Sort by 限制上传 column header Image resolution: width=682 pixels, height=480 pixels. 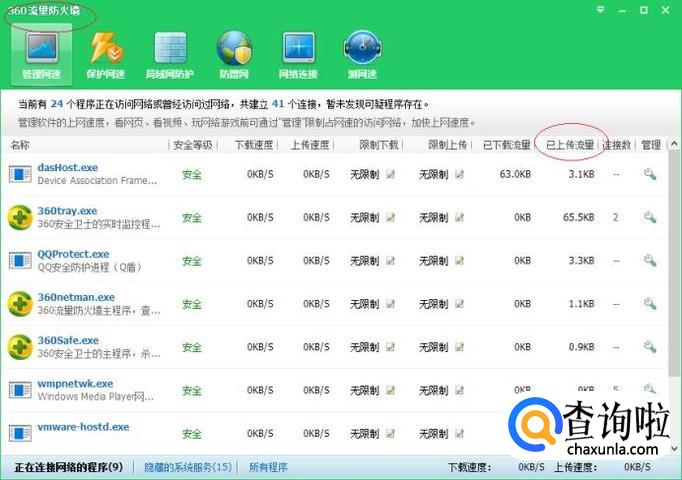point(448,145)
